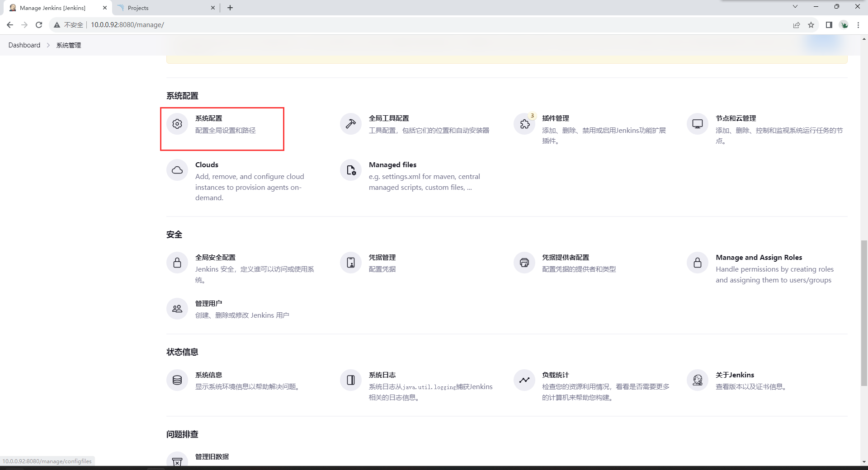Open the 全局工具配置 link title
Viewport: 868px width, 470px height.
[389, 118]
